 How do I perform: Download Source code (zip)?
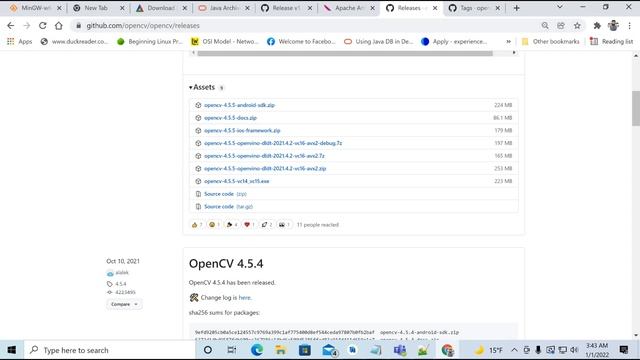225,194
